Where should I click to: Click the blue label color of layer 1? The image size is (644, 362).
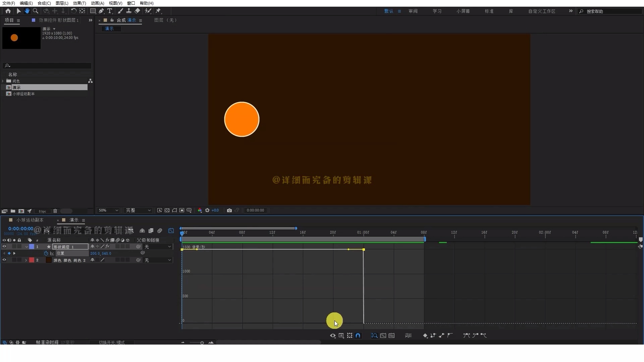click(32, 247)
